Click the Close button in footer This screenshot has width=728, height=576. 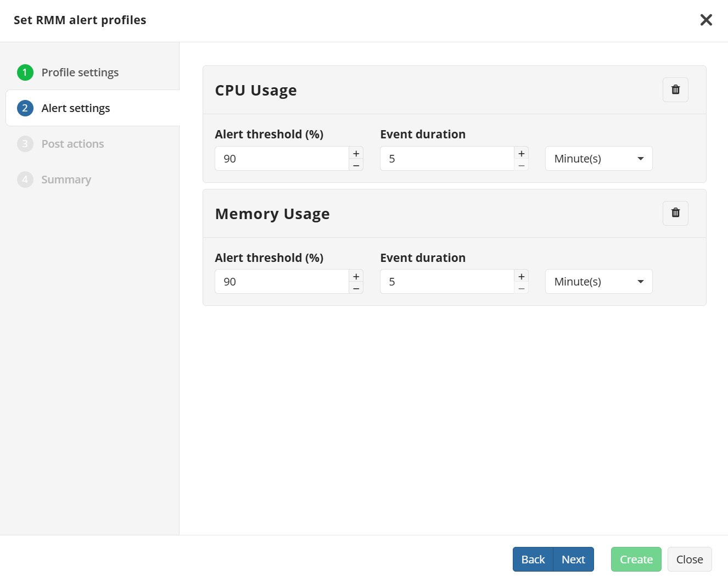(x=690, y=560)
